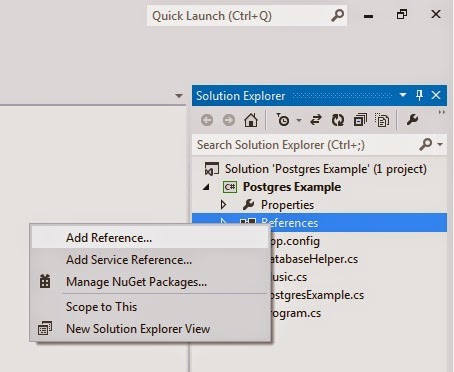Screen dimensions: 454x372
Task: Open the Pending Changes Filter dropdown arrow
Action: [x=299, y=120]
